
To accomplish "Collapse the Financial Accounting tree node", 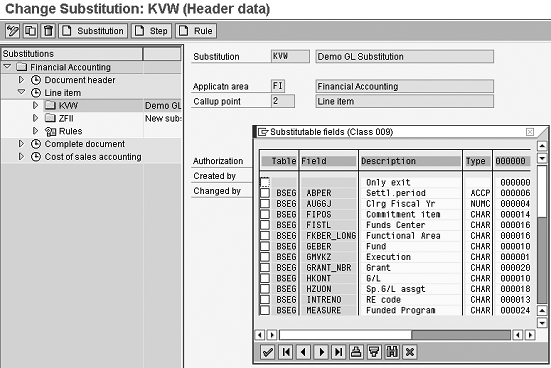I will (x=7, y=66).
